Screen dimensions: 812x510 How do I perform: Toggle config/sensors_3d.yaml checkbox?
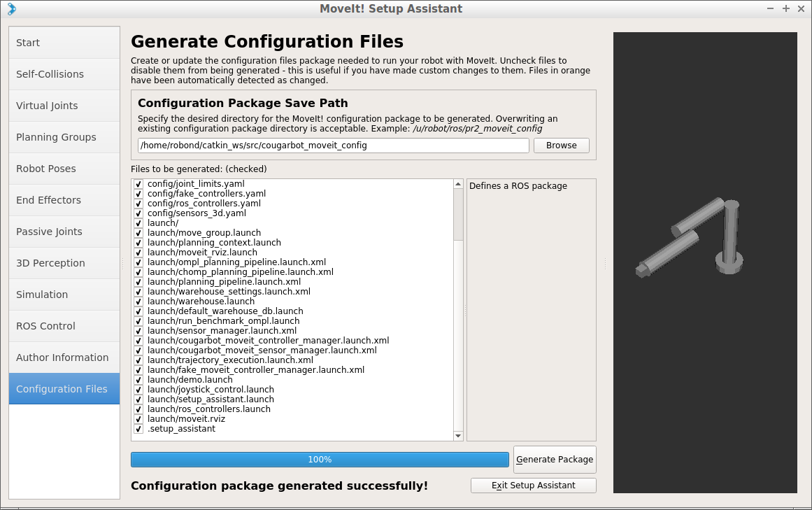138,213
